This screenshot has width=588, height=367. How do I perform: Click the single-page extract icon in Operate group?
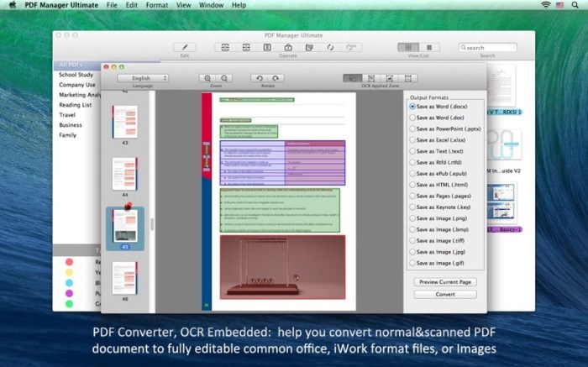267,47
